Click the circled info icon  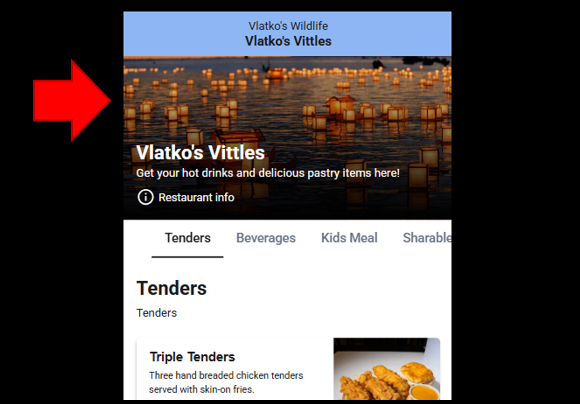145,197
